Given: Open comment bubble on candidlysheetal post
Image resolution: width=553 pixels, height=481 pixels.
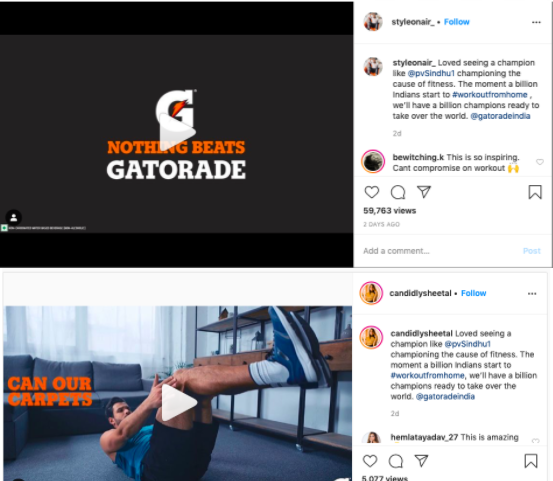Looking at the screenshot, I should pos(396,461).
